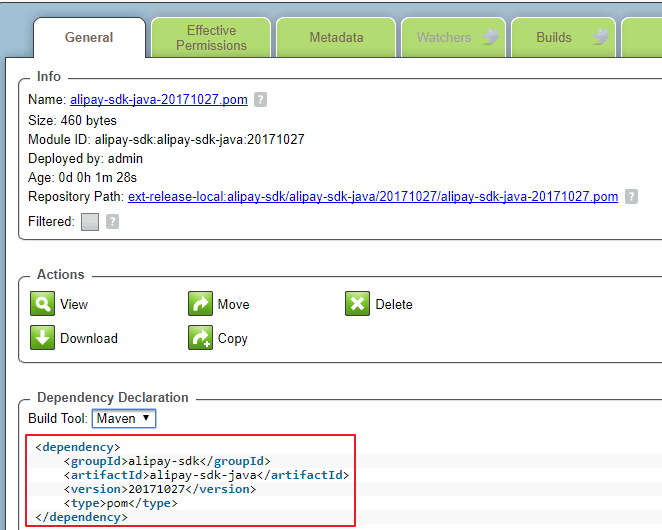Image resolution: width=662 pixels, height=530 pixels.
Task: Click the Copy arrow icon
Action: point(200,337)
